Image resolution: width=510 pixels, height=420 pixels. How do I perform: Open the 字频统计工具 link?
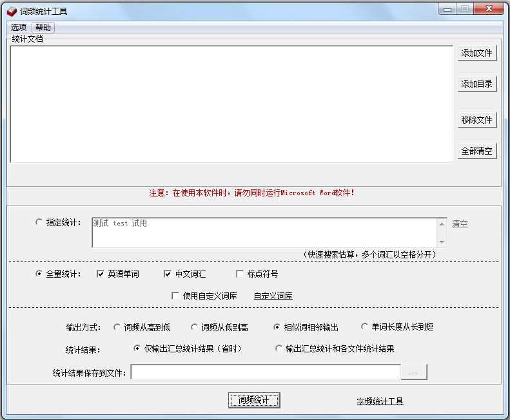[x=380, y=401]
